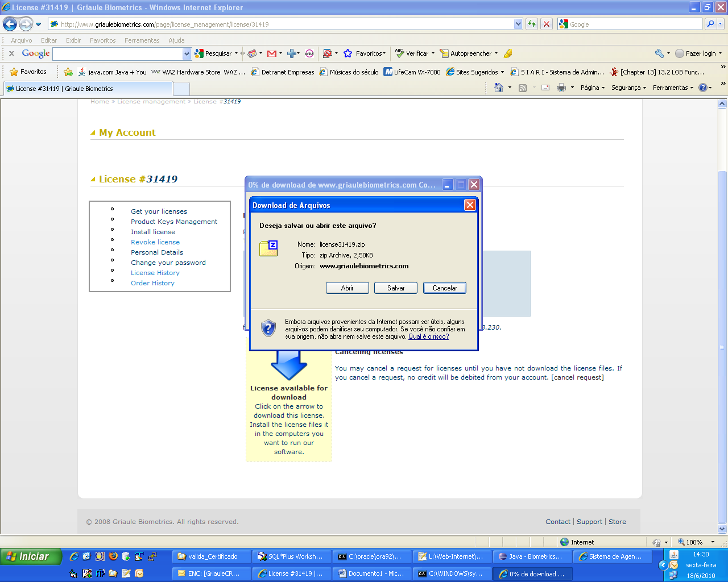
Task: Click the Iniciar Start button
Action: pyautogui.click(x=31, y=556)
